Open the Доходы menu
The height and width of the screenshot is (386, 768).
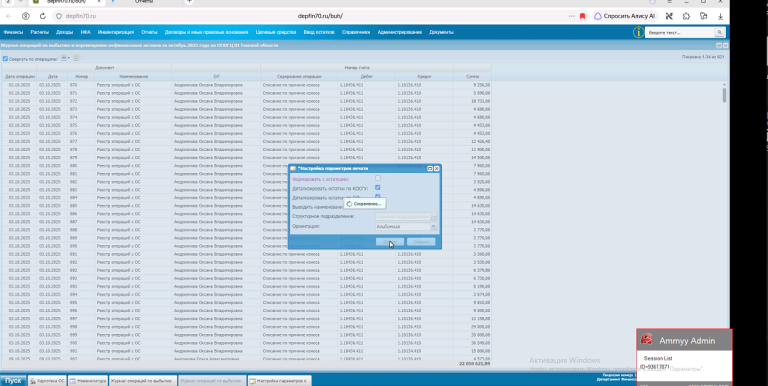pyautogui.click(x=65, y=32)
